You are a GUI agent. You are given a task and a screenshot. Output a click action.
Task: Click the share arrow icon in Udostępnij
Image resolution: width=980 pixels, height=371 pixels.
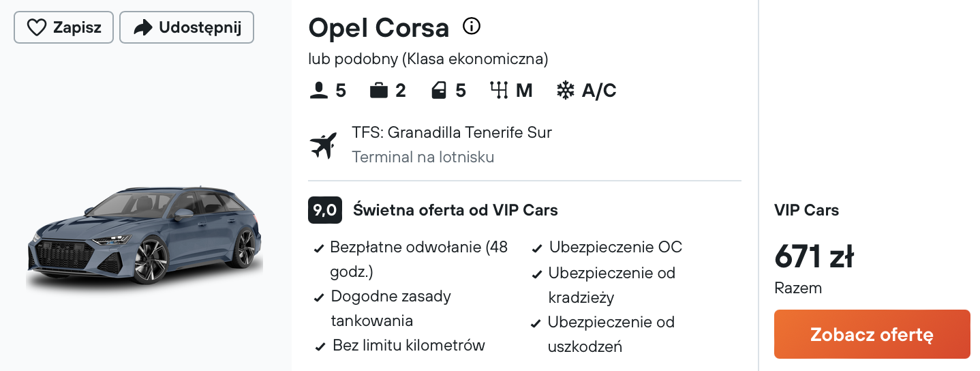142,28
